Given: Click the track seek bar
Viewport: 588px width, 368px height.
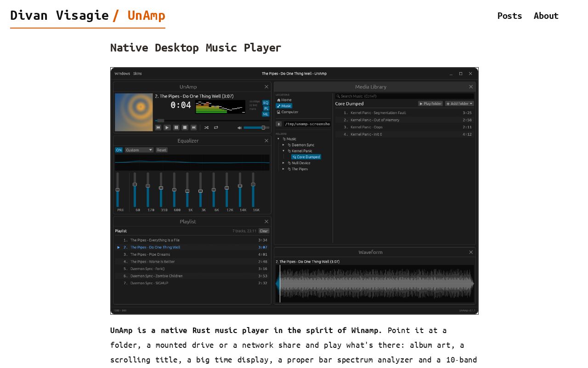Looking at the screenshot, I should (213, 121).
